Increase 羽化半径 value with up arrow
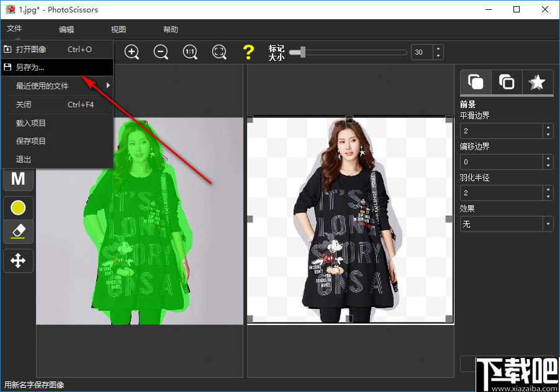Screen dimensions: 560x392 click(x=548, y=189)
